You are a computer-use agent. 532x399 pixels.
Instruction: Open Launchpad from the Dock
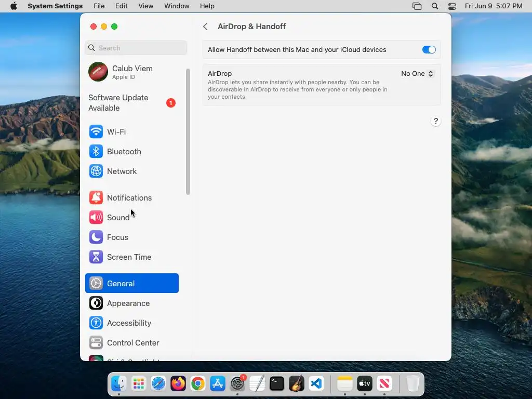(139, 384)
